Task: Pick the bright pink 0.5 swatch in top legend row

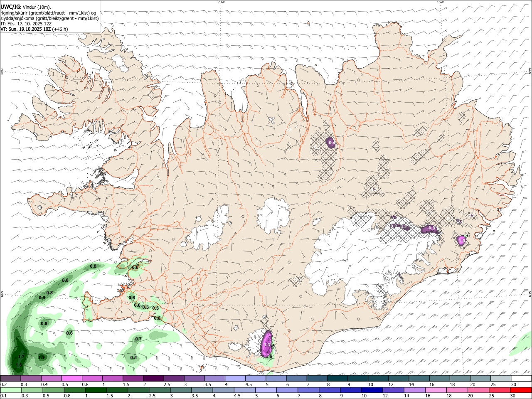Action: (x=71, y=378)
